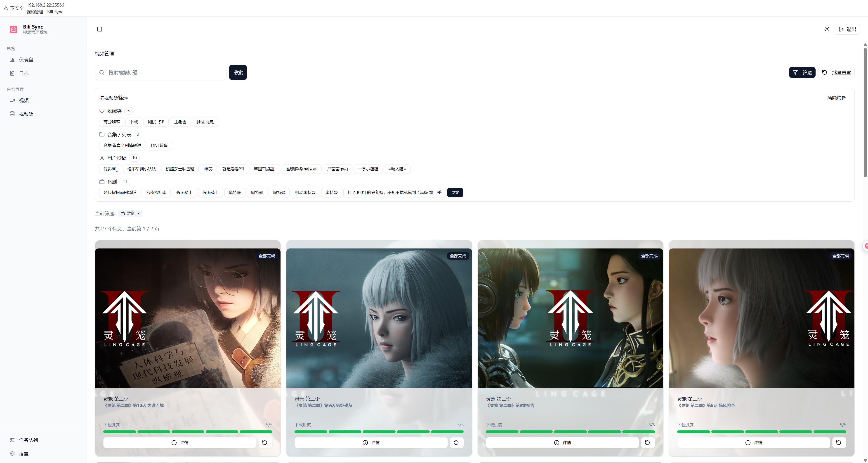Click the 搜索 search button
This screenshot has width=868, height=463.
click(x=238, y=72)
